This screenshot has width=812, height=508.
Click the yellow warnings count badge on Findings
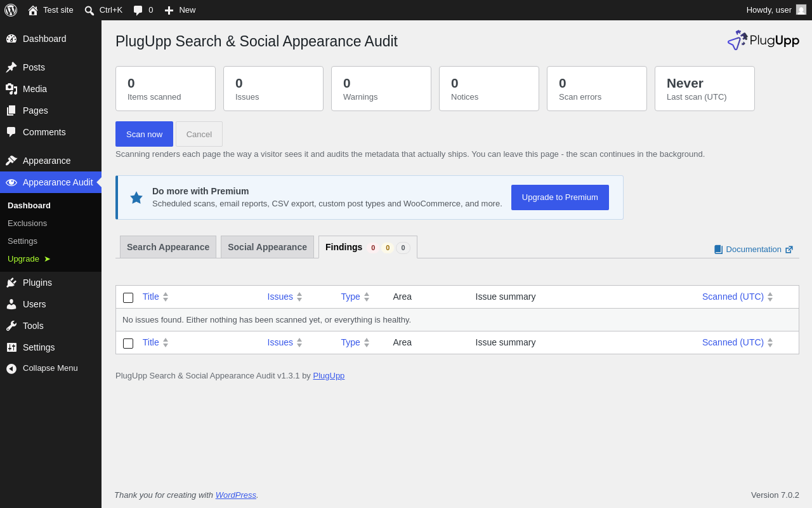(388, 248)
